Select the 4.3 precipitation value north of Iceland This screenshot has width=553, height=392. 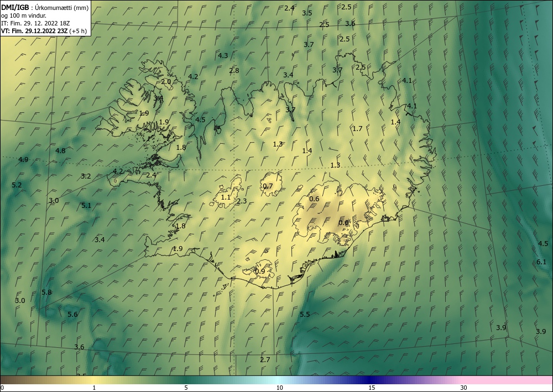pos(223,55)
